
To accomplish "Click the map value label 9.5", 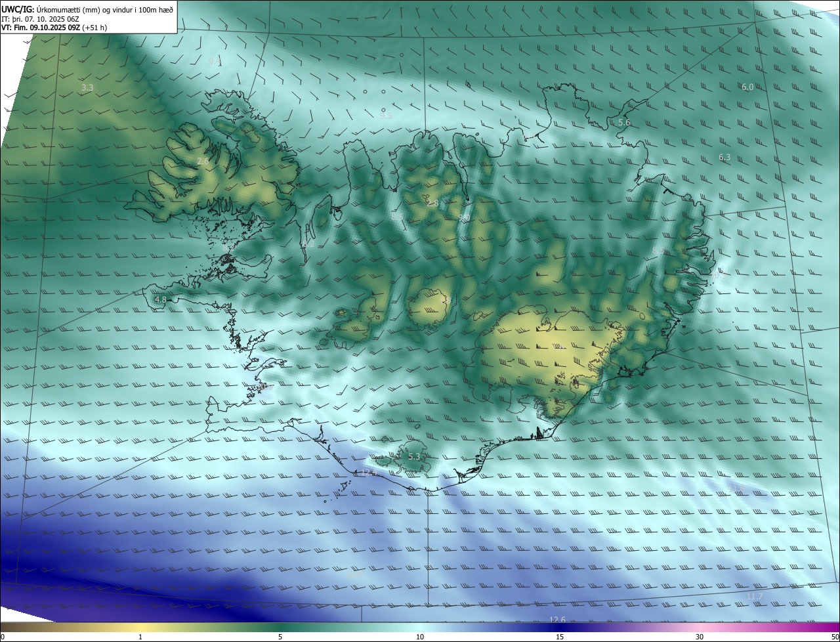I will click(x=386, y=116).
